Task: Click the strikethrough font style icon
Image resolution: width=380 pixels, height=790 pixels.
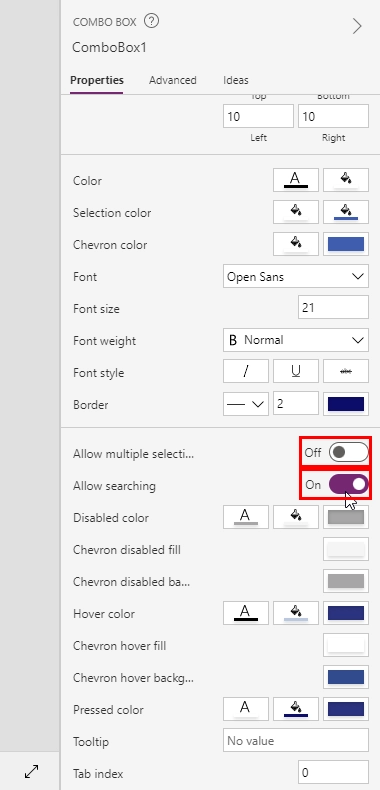Action: point(346,372)
